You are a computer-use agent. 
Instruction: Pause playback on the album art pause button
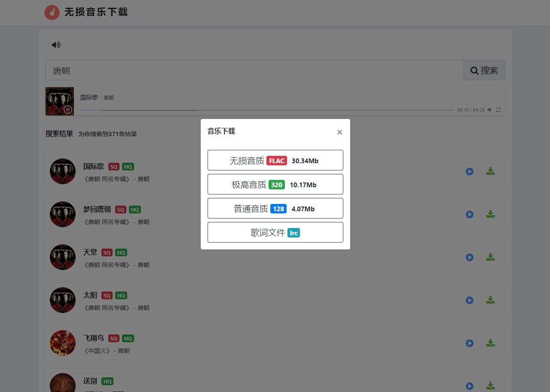click(68, 109)
